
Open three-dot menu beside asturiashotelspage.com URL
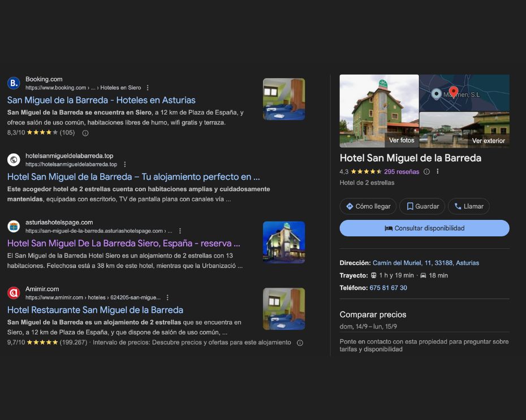tap(180, 231)
